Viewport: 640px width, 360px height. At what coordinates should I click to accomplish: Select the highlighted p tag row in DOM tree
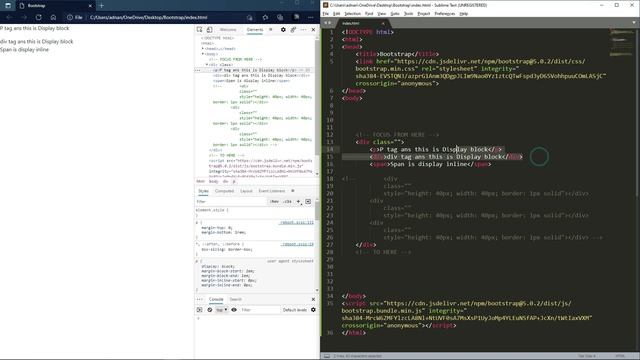[256, 70]
